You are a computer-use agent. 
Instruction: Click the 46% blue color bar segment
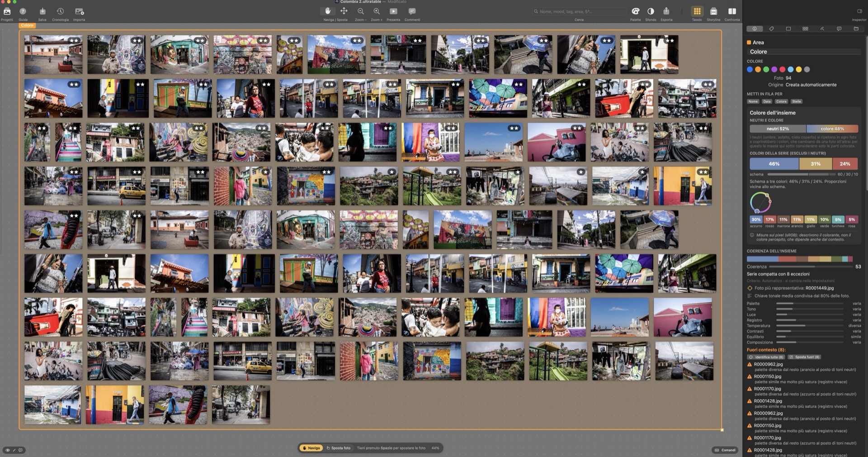(x=774, y=164)
